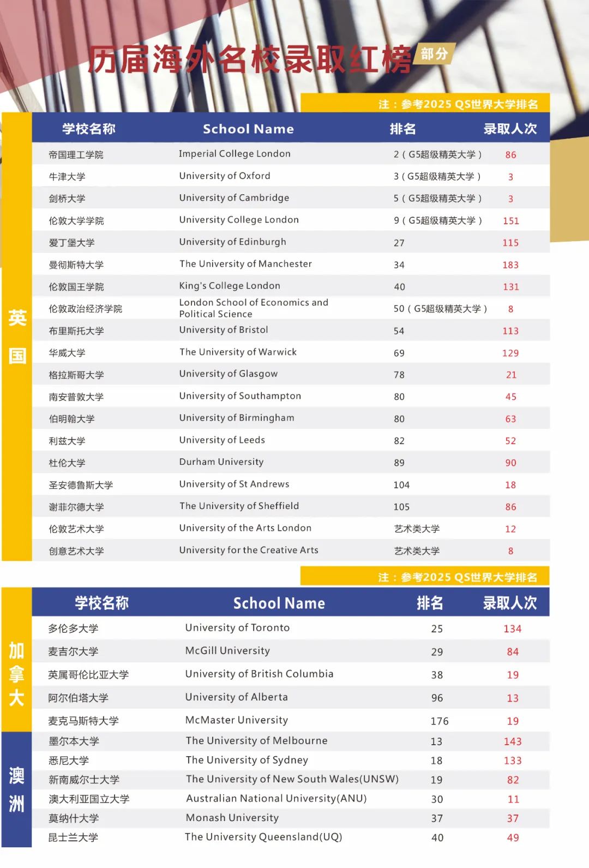Viewport: 589px width, 868px height.
Task: Select the 115 count in Edinburgh row
Action: [511, 243]
